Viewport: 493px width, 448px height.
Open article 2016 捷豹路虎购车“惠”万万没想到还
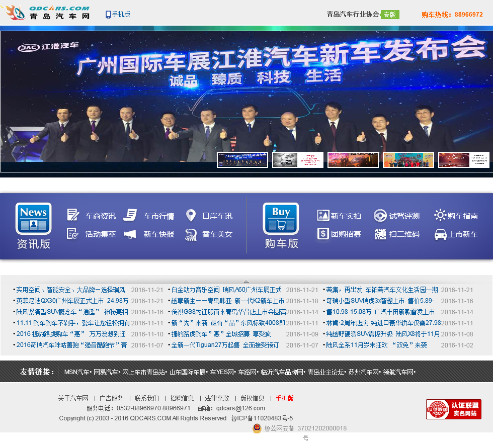pos(71,334)
